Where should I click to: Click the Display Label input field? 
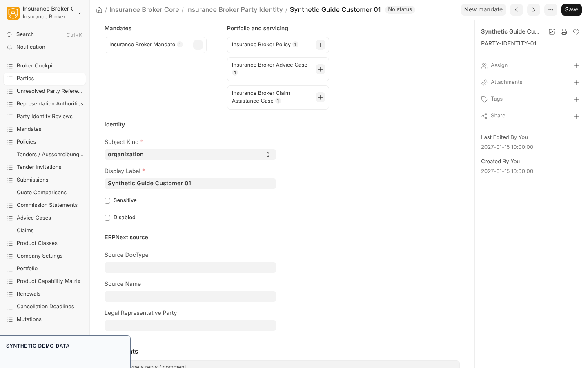190,184
